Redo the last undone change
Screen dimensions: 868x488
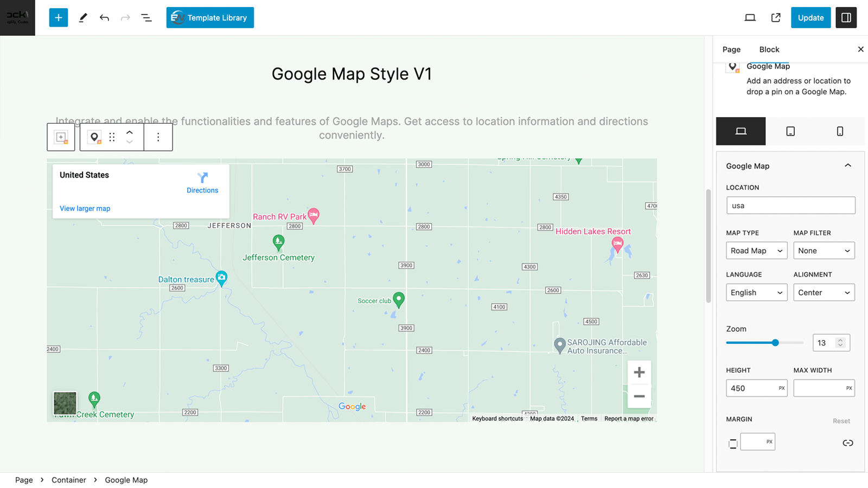[x=125, y=17]
